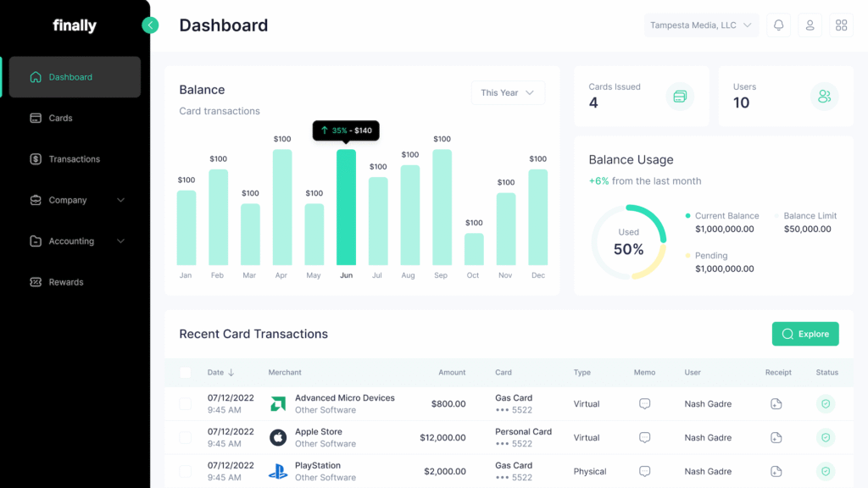868x488 pixels.
Task: Select the Apple Store transaction checkbox
Action: [186, 438]
